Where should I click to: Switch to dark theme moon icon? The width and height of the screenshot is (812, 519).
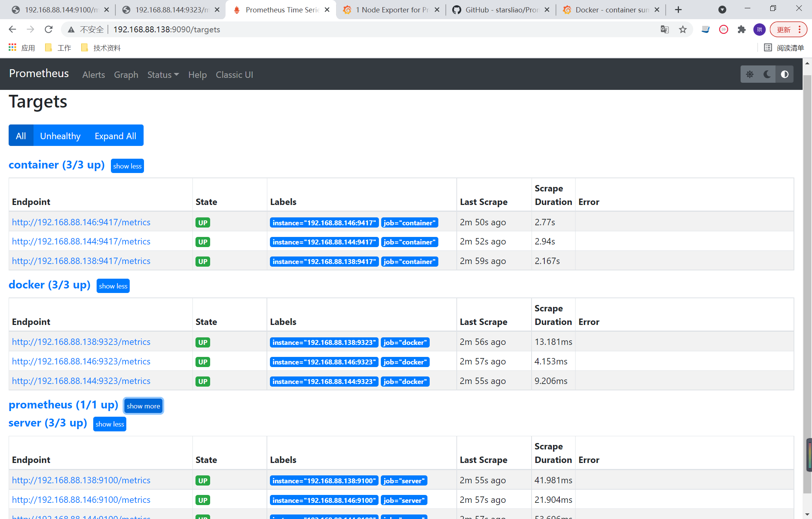(x=767, y=74)
